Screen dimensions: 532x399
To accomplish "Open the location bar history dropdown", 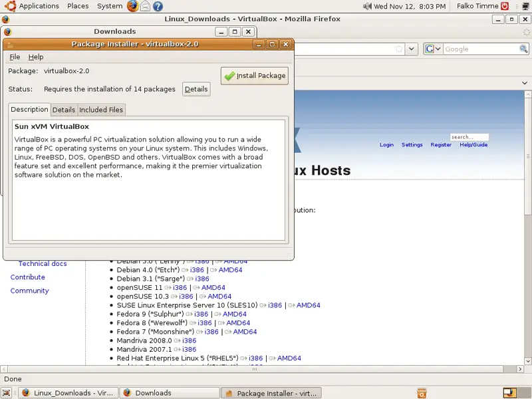I will (411, 49).
